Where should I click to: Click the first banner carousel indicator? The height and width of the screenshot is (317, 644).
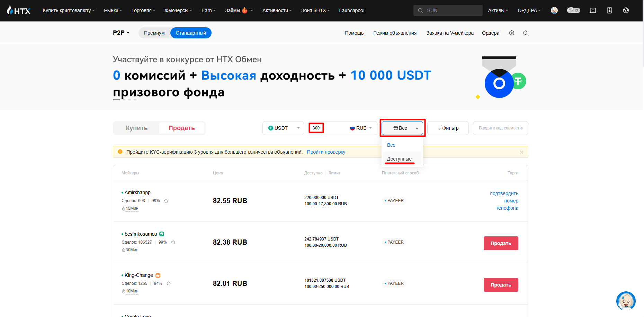point(116,100)
